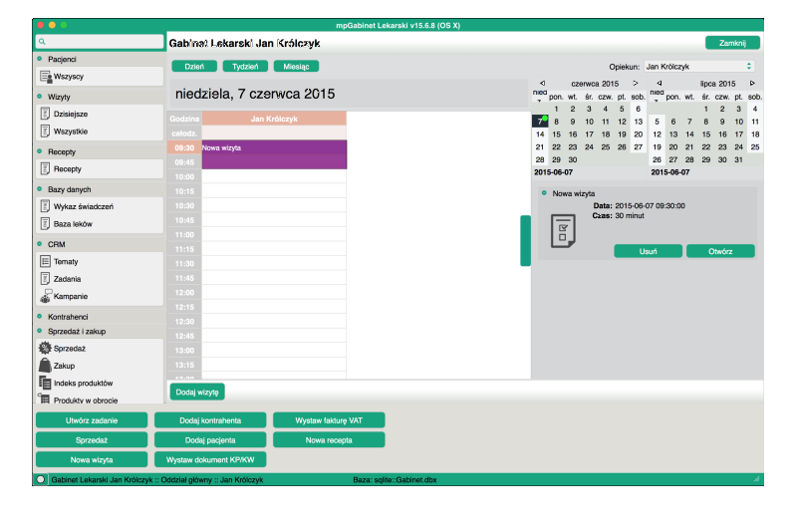The height and width of the screenshot is (532, 797).
Task: Go to previous month from czerwca 2015
Action: (x=541, y=84)
